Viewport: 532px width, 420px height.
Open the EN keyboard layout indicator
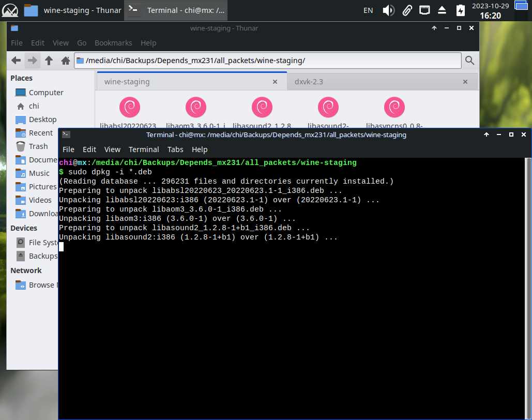pyautogui.click(x=368, y=10)
